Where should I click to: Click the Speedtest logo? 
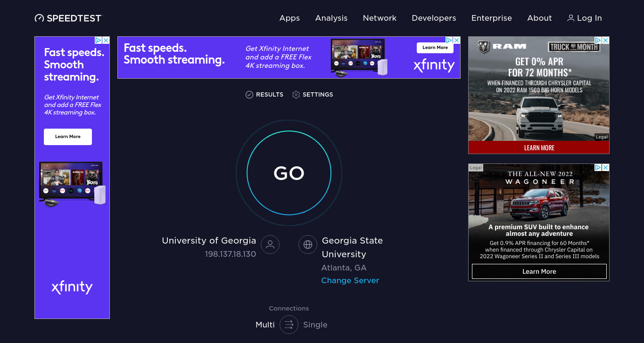68,18
